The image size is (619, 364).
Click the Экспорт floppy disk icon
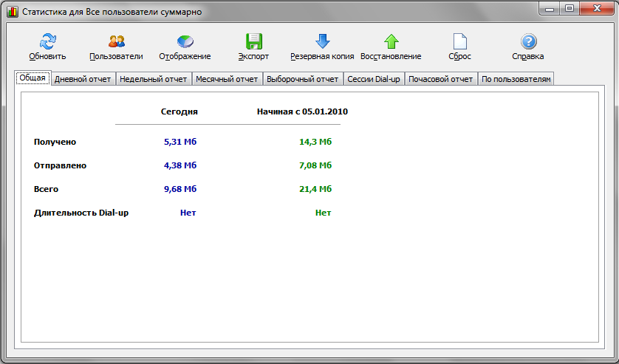[x=253, y=42]
